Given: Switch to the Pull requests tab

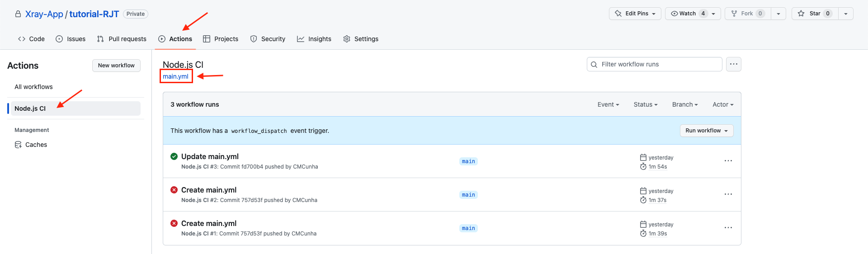Looking at the screenshot, I should tap(122, 39).
